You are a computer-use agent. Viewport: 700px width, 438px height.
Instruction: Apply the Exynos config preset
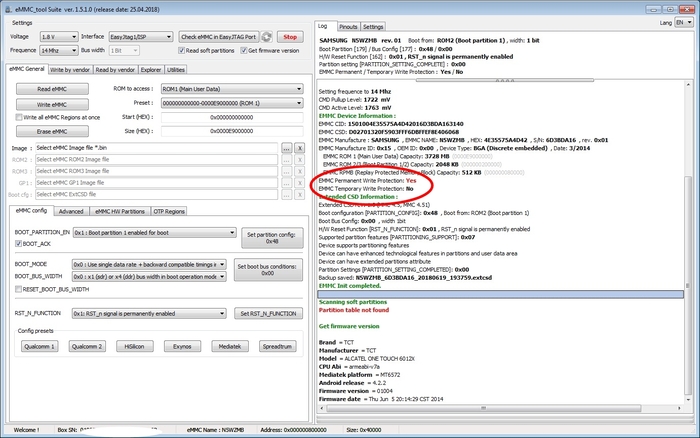click(x=182, y=346)
